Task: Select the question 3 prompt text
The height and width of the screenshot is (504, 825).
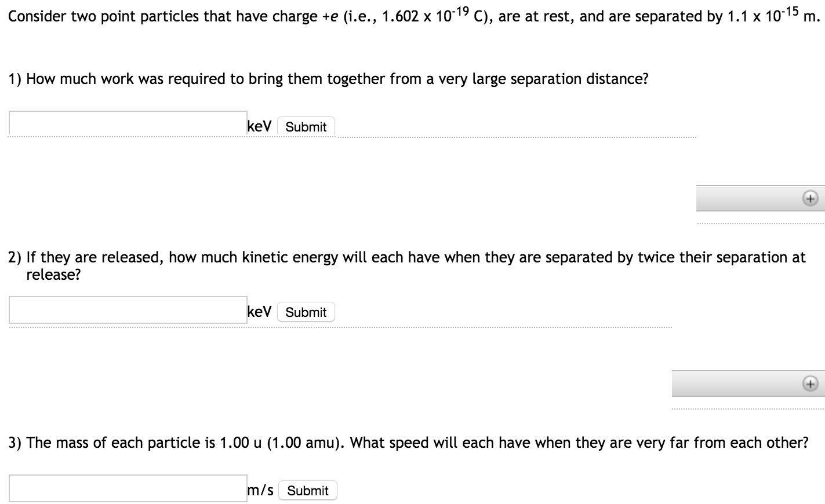Action: 406,443
